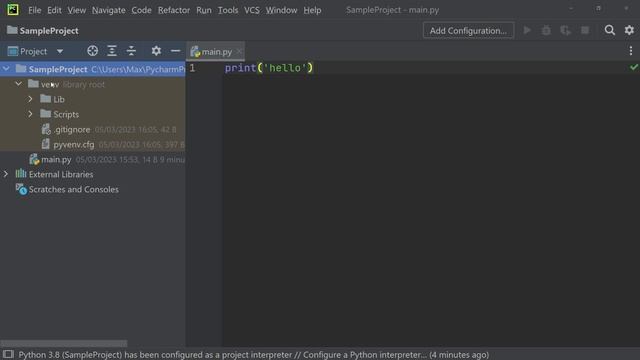Click the Debug bug icon
This screenshot has height=360, width=640.
point(546,30)
